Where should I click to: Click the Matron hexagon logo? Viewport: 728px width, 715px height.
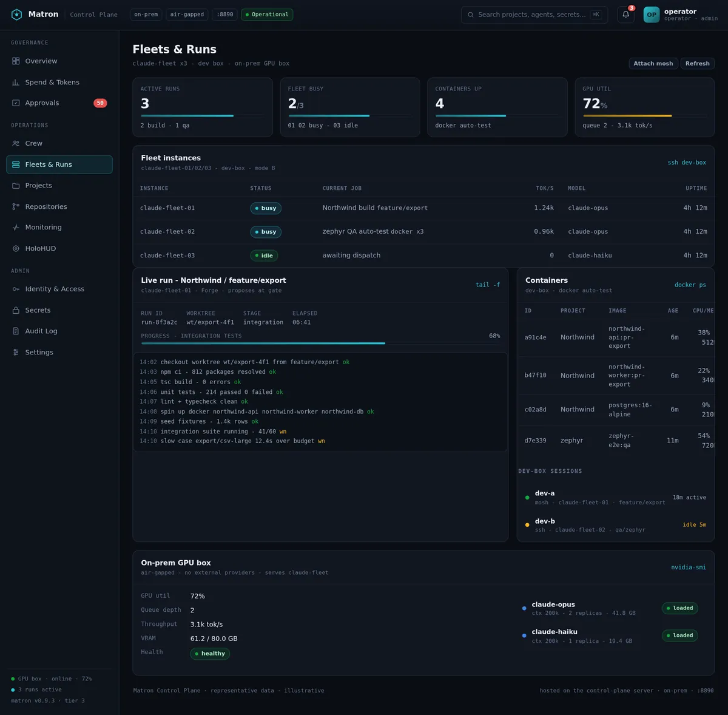(x=17, y=15)
